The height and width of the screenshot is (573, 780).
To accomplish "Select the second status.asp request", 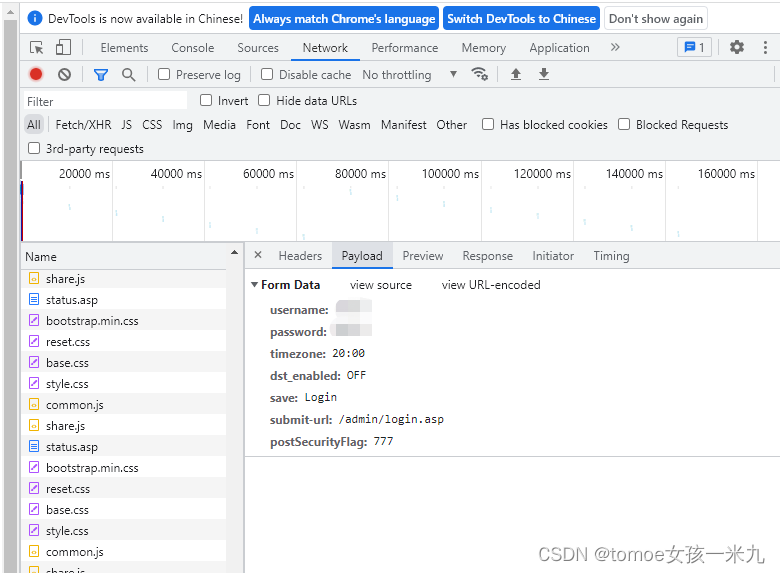I will [124, 447].
